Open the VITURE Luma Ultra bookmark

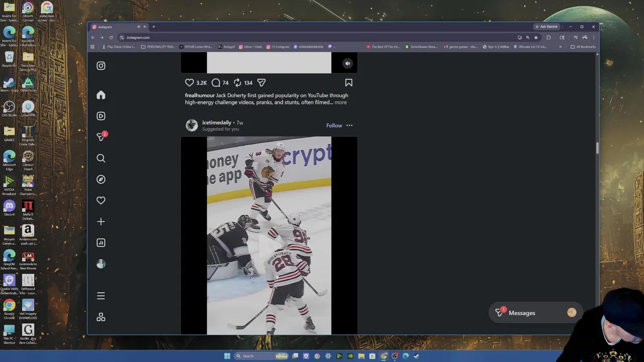click(x=196, y=47)
